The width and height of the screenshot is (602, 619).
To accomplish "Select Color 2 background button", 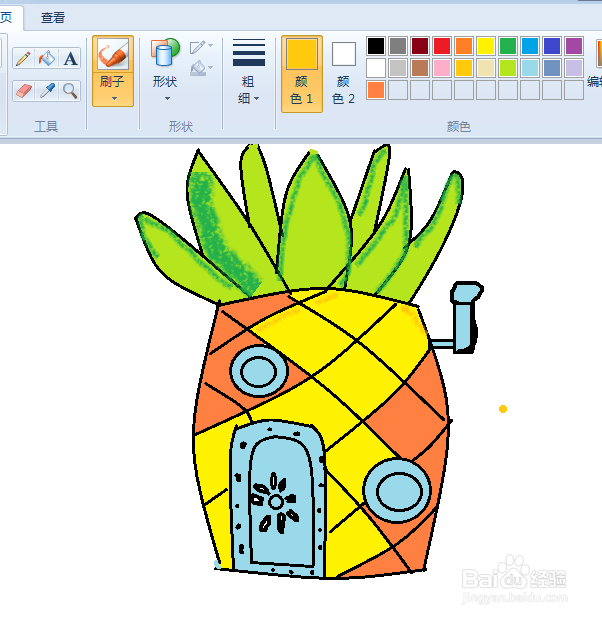I will click(343, 74).
